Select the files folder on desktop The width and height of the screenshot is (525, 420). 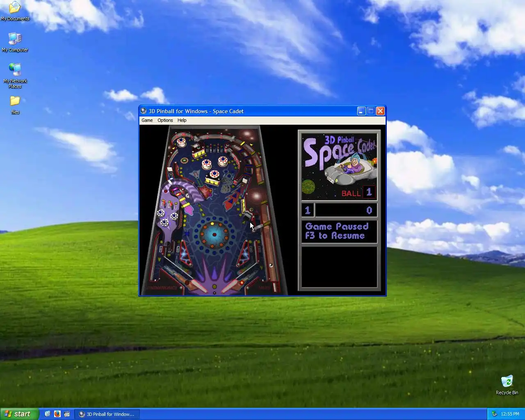click(15, 105)
